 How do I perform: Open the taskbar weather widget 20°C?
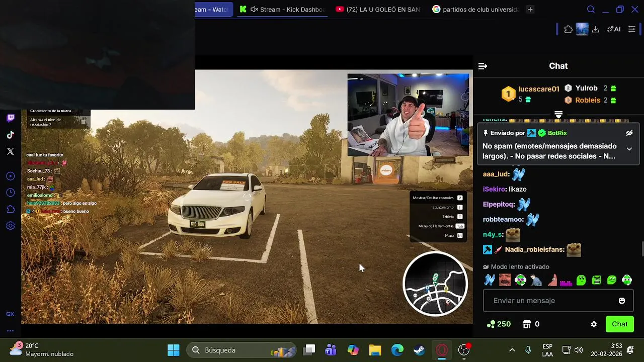coord(42,350)
